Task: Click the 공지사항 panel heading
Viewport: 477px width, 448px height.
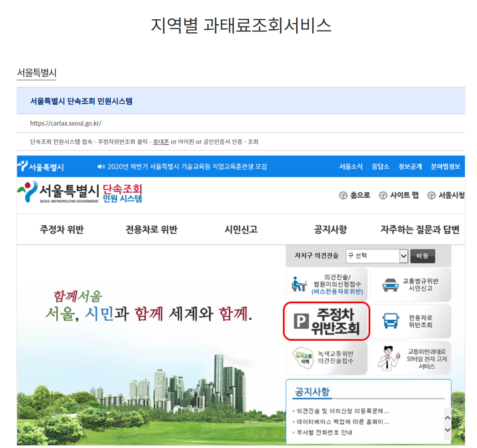Action: pos(312,392)
